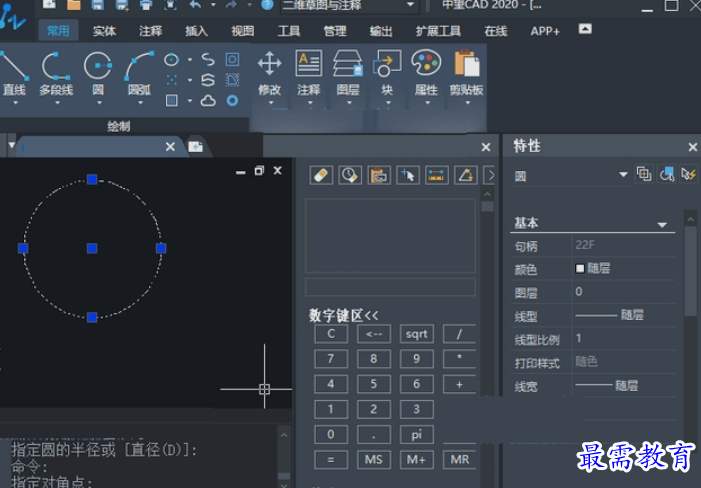This screenshot has height=488, width=701.
Task: Open the object type dropdown showing 圆
Action: 571,176
